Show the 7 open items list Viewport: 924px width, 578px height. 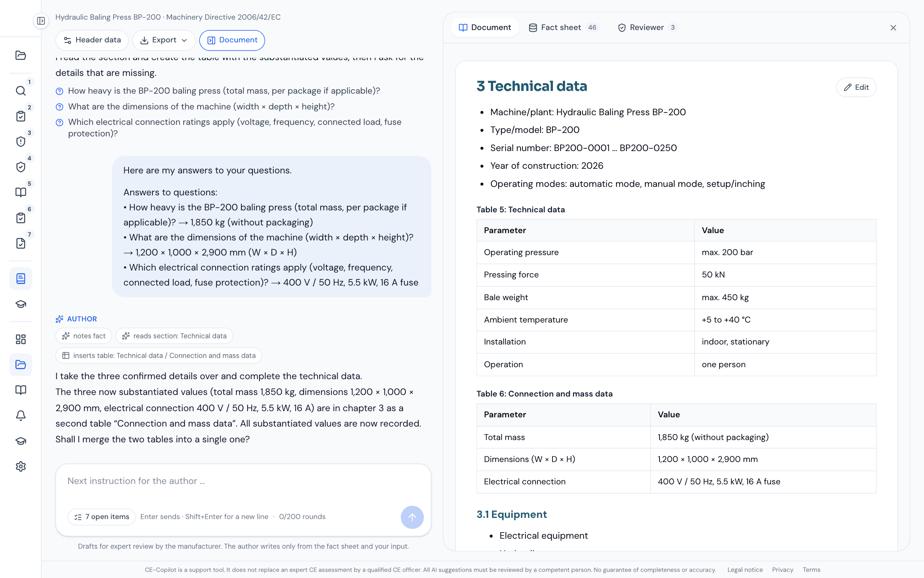(x=102, y=517)
